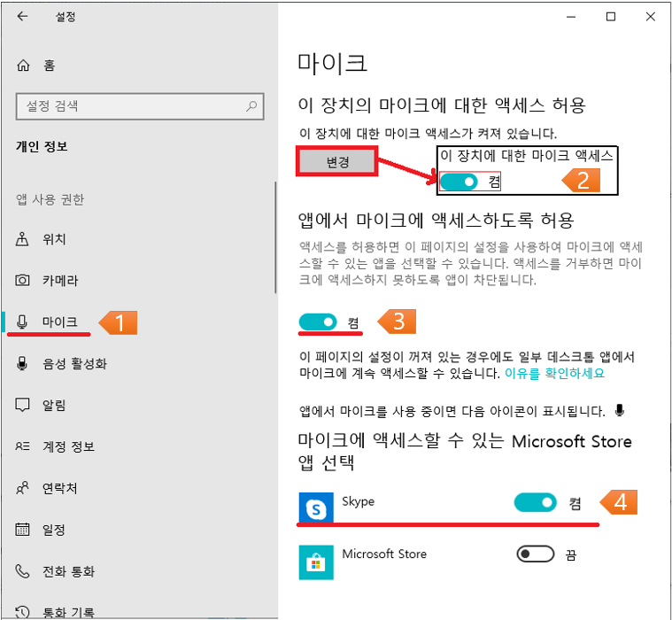Click the 계정 정보 account icon
The width and height of the screenshot is (672, 620).
pyautogui.click(x=22, y=446)
